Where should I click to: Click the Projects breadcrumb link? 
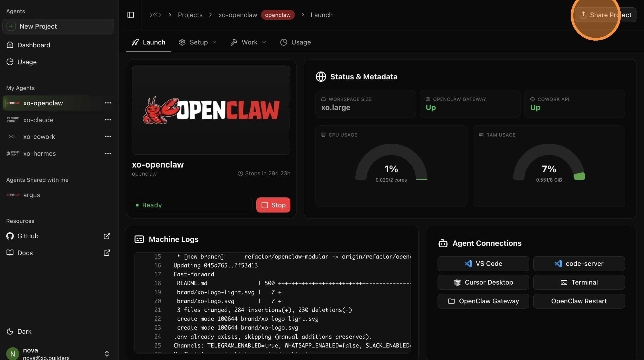pyautogui.click(x=190, y=15)
